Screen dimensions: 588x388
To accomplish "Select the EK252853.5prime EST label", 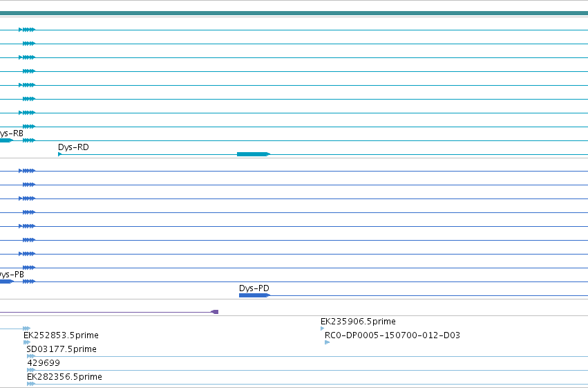I will coord(61,335).
